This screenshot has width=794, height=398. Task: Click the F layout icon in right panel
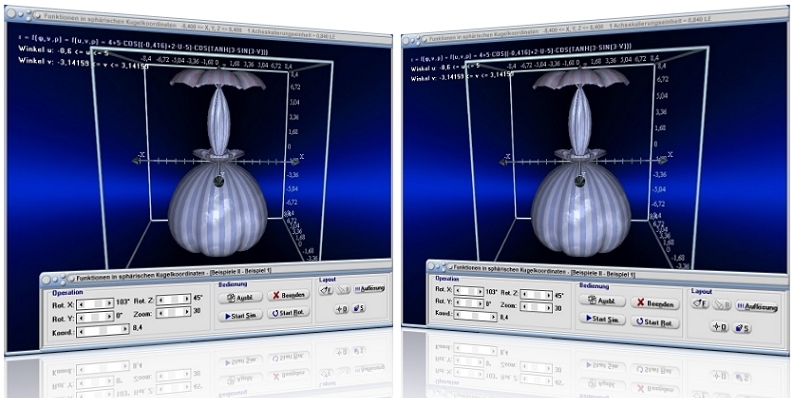[x=700, y=304]
